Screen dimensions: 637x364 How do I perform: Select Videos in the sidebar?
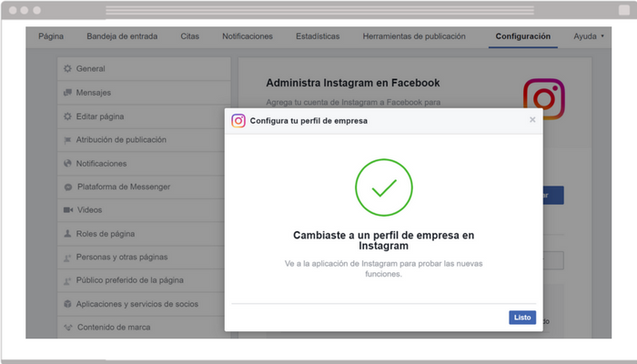click(141, 210)
